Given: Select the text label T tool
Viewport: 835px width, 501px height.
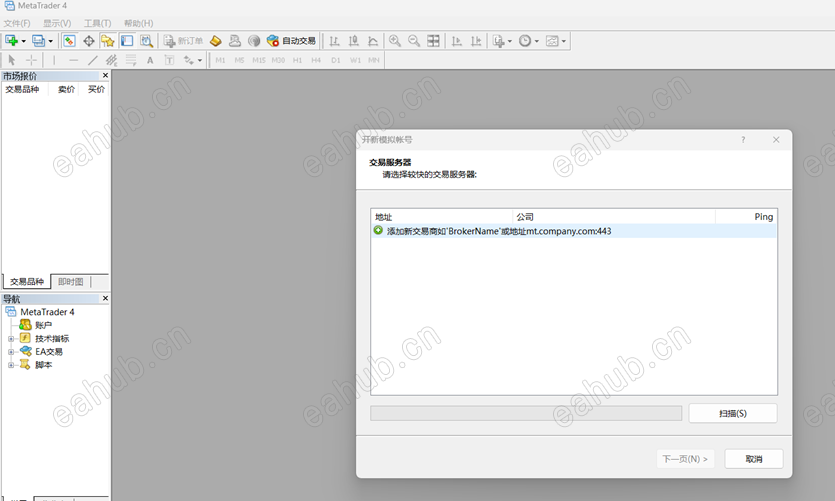Looking at the screenshot, I should click(x=169, y=60).
